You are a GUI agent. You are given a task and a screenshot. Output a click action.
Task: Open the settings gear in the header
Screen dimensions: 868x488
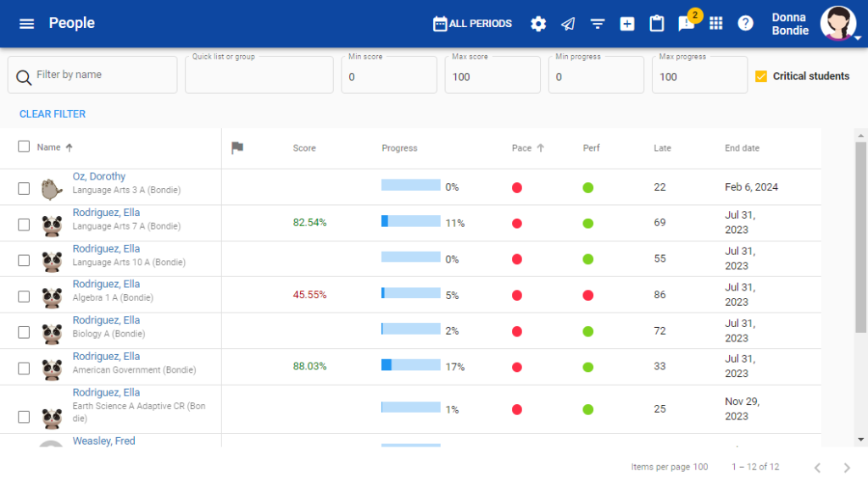538,24
